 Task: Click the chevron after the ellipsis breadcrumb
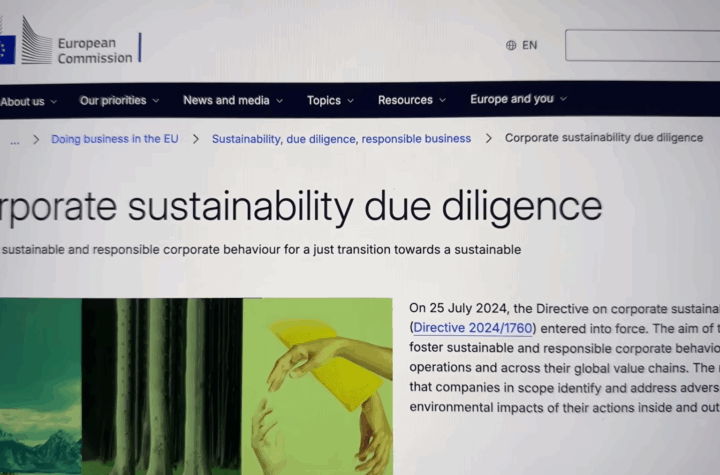[36, 139]
